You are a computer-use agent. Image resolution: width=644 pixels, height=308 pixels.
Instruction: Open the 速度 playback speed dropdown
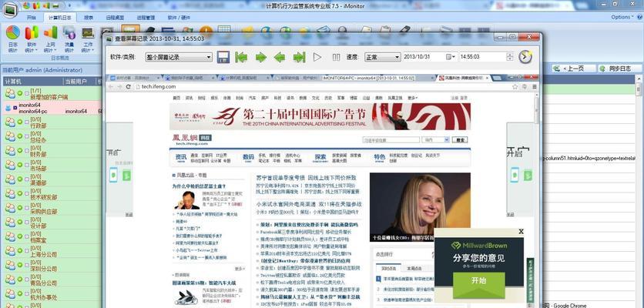tap(382, 57)
